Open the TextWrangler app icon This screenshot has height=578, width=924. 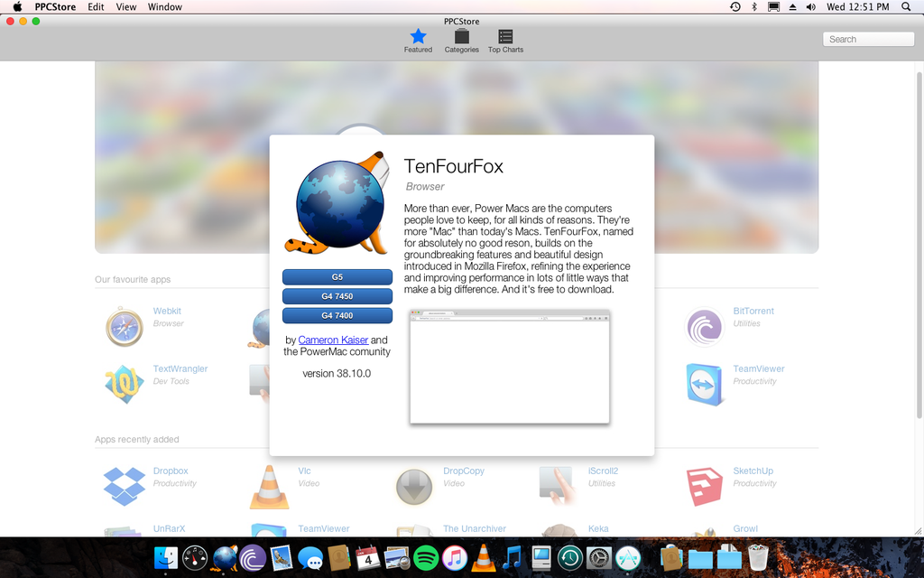point(125,384)
